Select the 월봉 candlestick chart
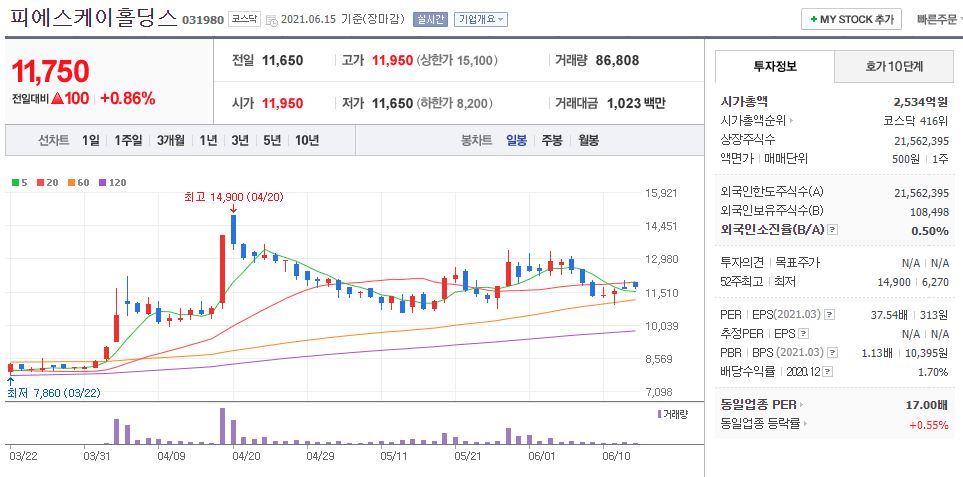The width and height of the screenshot is (963, 477). [x=588, y=141]
